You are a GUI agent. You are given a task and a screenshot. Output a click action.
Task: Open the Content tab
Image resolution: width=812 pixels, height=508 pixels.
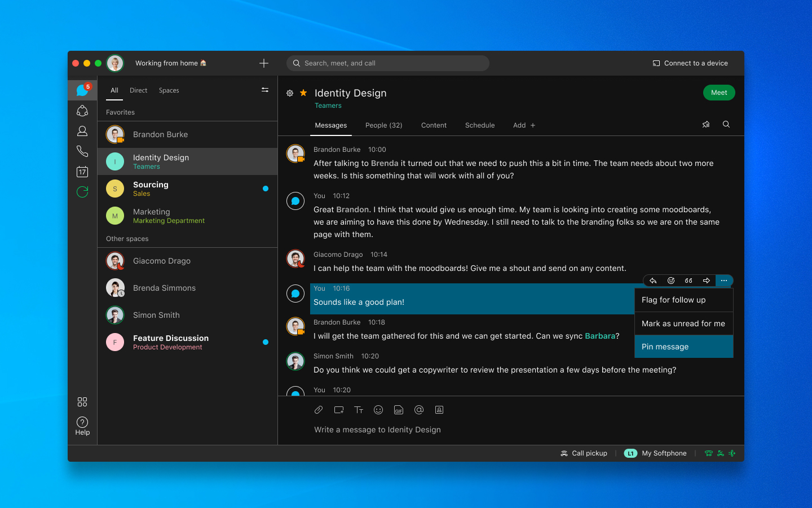pyautogui.click(x=434, y=125)
